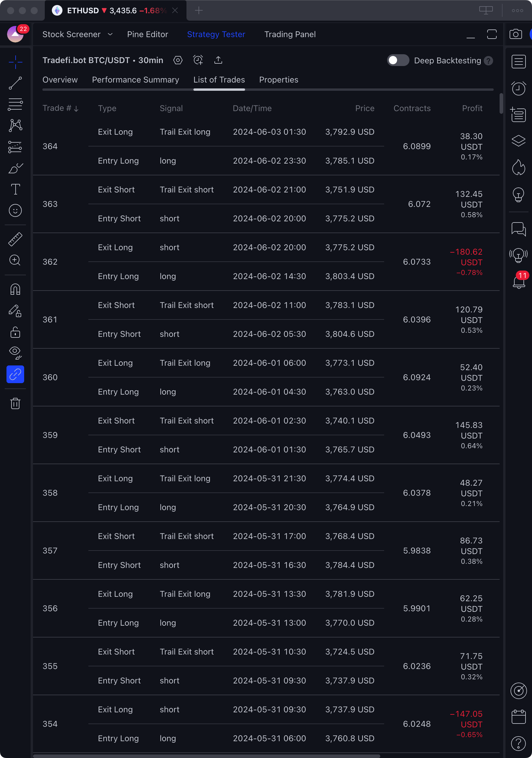Select the trend line drawing tool
532x758 pixels.
[15, 83]
